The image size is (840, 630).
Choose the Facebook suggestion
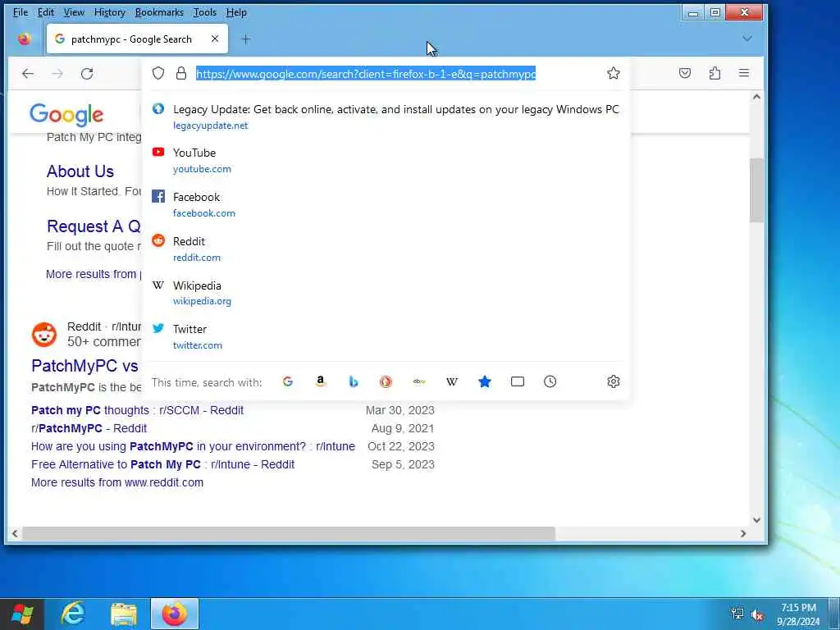[x=386, y=204]
